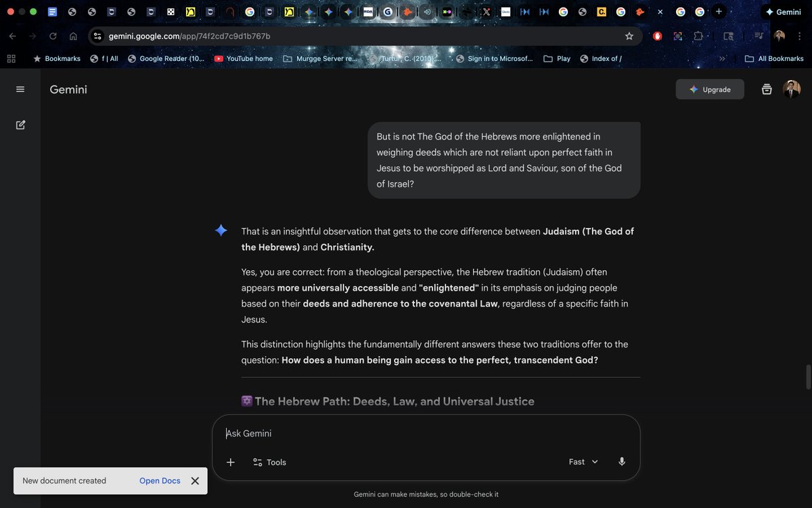Viewport: 812px width, 508px height.
Task: Open the Chrome profile avatar
Action: pos(780,36)
